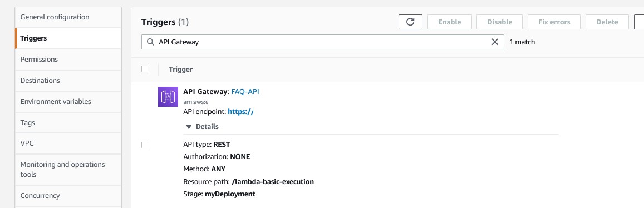Check the API Gateway trigger row checkbox
This screenshot has width=644, height=208.
point(145,145)
